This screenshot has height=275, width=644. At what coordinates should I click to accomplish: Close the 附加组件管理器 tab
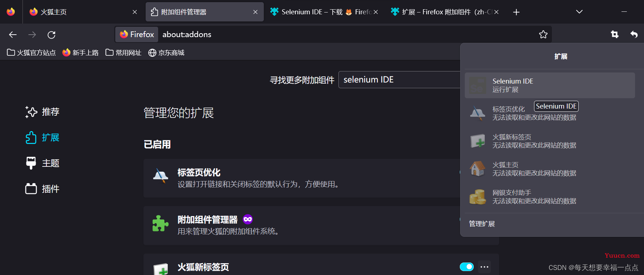pos(255,12)
